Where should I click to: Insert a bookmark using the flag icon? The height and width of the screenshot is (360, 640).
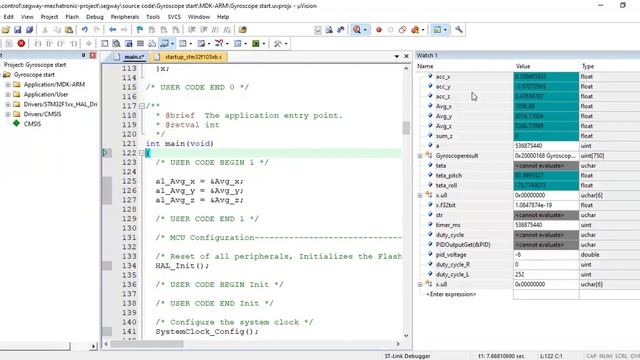pyautogui.click(x=140, y=30)
